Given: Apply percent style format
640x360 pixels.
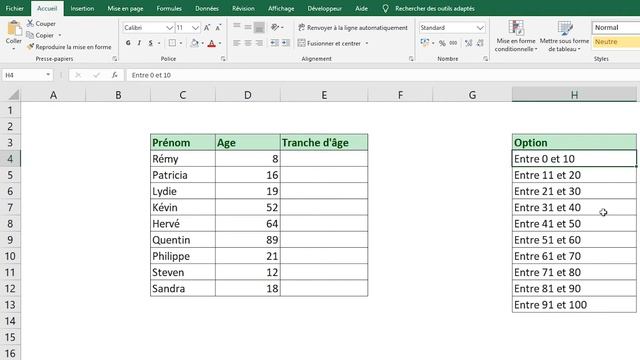Looking at the screenshot, I should 442,43.
